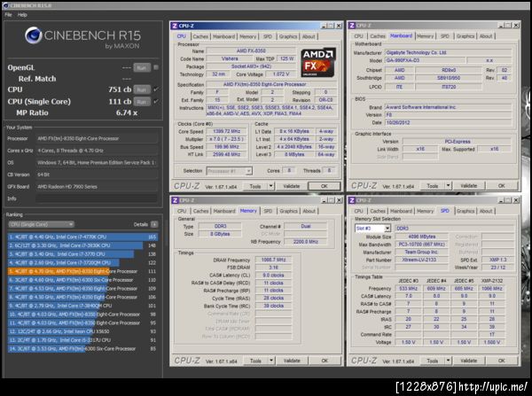Switch to the About tab in the Mainboard window
The height and width of the screenshot is (396, 532).
(486, 36)
